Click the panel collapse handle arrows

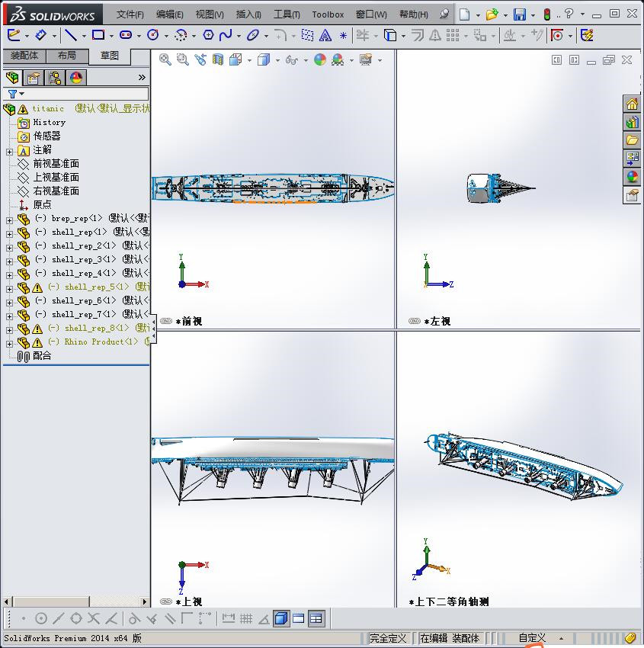[x=153, y=329]
